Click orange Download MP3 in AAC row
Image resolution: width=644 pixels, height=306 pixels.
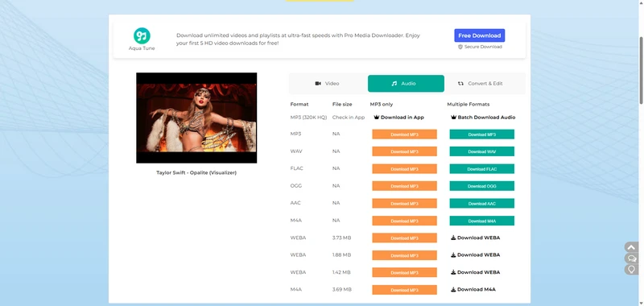(405, 203)
